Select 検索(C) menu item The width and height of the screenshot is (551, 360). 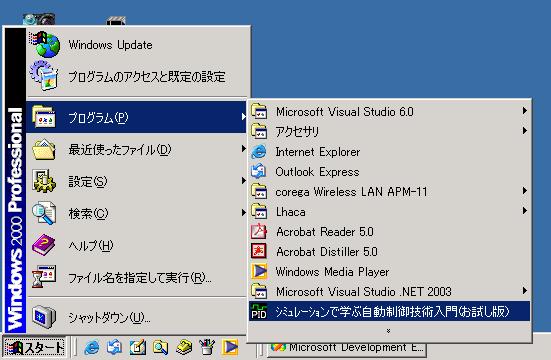tap(137, 213)
